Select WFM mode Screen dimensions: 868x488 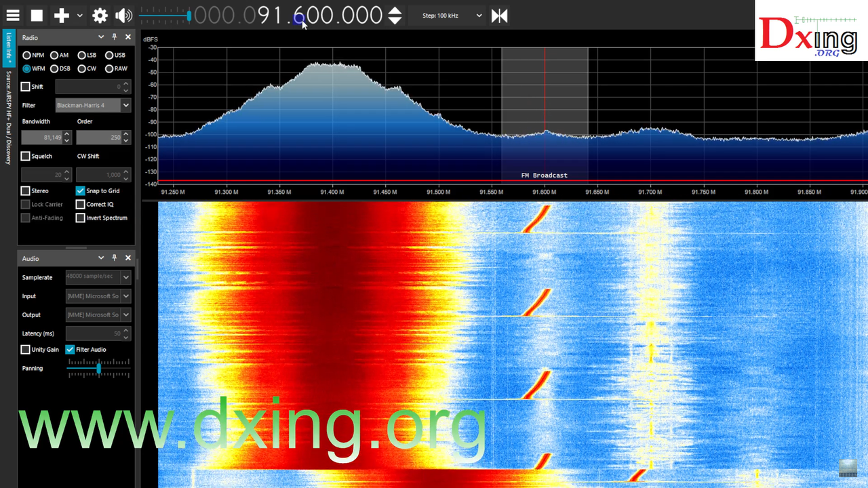tap(34, 68)
